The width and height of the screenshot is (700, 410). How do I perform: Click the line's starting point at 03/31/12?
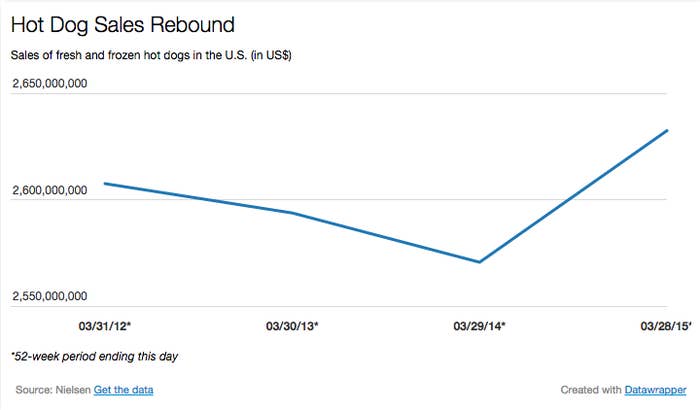pos(105,183)
